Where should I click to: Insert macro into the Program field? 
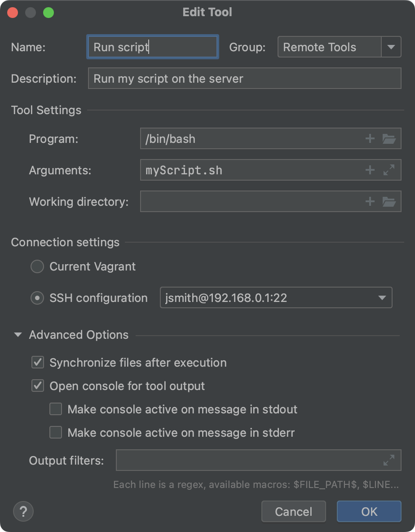(370, 138)
